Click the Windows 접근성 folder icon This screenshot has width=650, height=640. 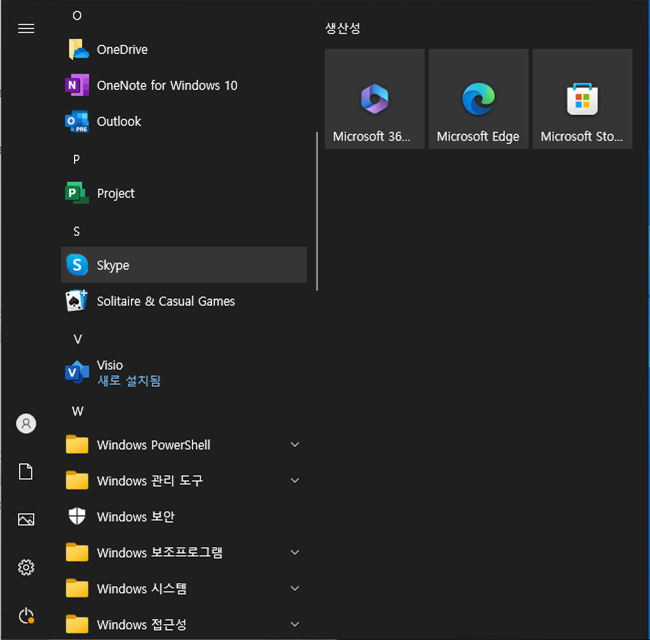tap(77, 624)
